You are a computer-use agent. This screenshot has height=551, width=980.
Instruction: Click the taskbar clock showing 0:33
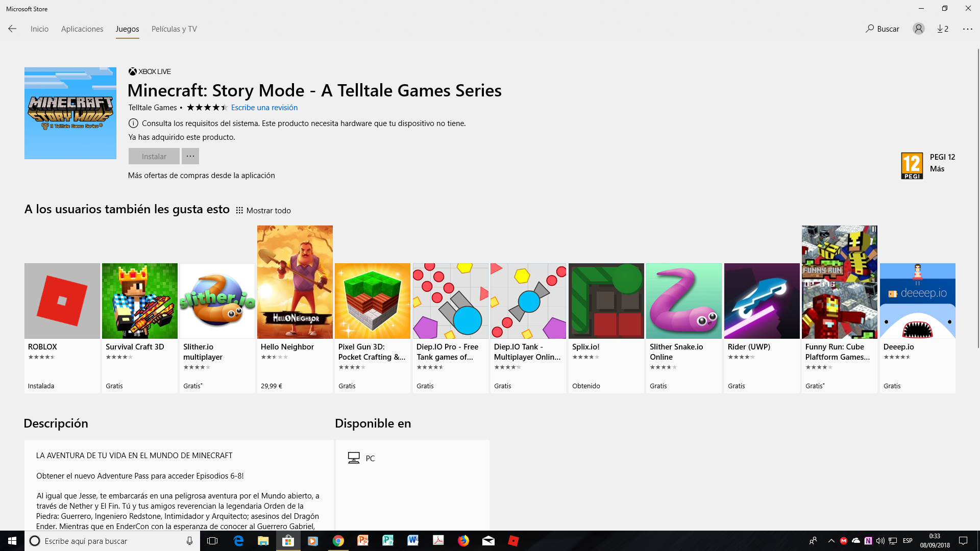[x=935, y=541]
